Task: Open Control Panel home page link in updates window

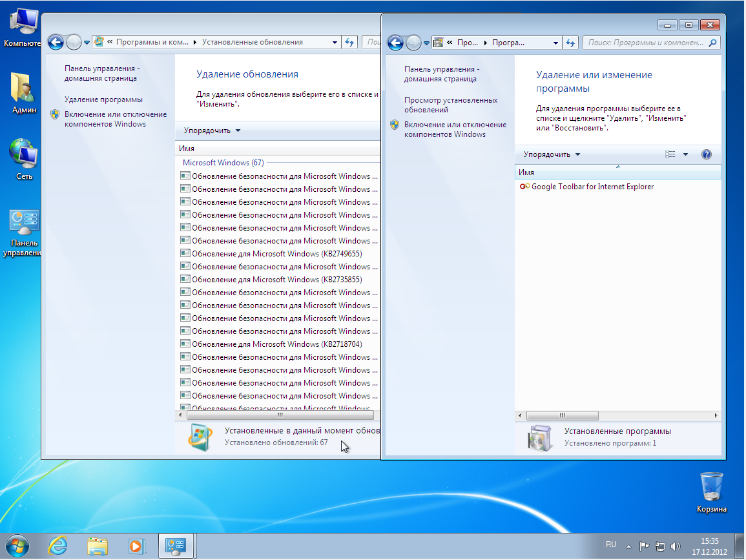Action: pos(102,73)
